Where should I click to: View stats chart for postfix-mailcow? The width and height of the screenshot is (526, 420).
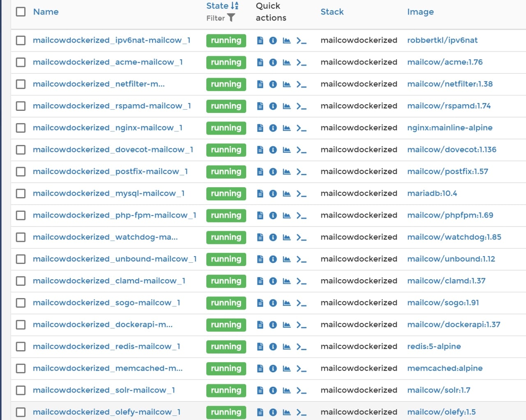point(287,172)
